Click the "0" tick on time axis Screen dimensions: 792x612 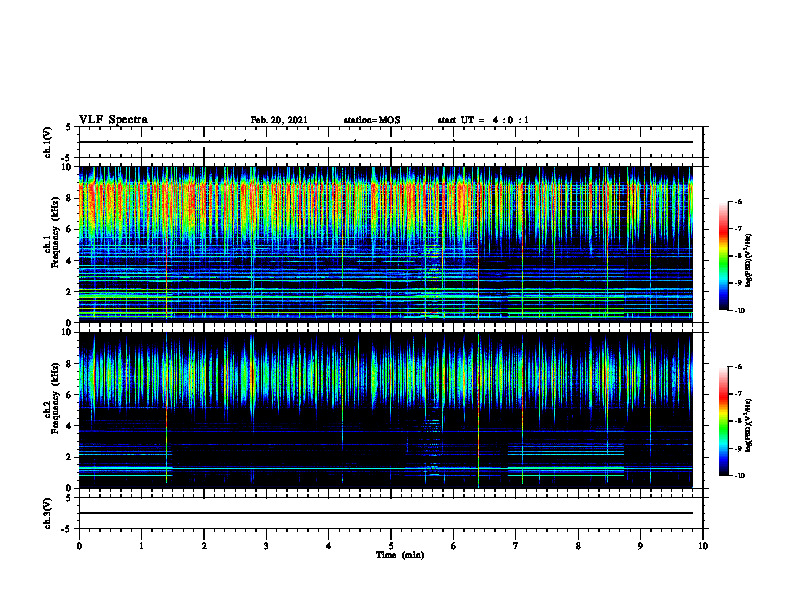(x=79, y=546)
